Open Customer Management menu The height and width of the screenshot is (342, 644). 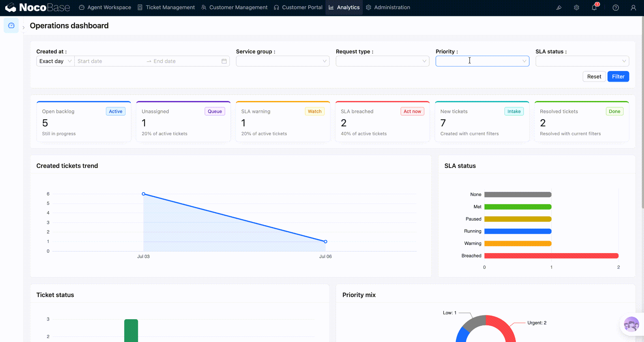point(234,7)
